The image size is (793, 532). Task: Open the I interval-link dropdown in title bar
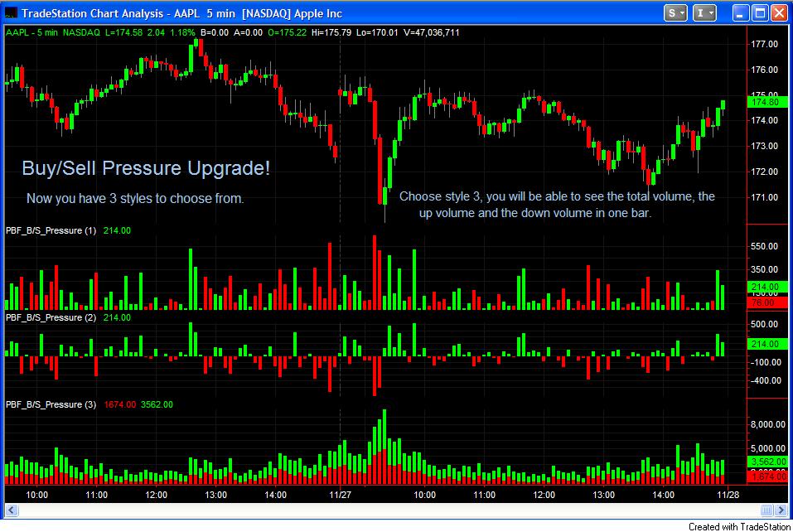pyautogui.click(x=704, y=13)
